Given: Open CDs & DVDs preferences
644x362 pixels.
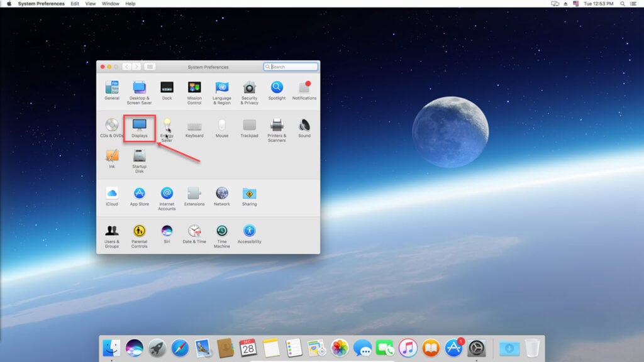Looking at the screenshot, I should (111, 128).
